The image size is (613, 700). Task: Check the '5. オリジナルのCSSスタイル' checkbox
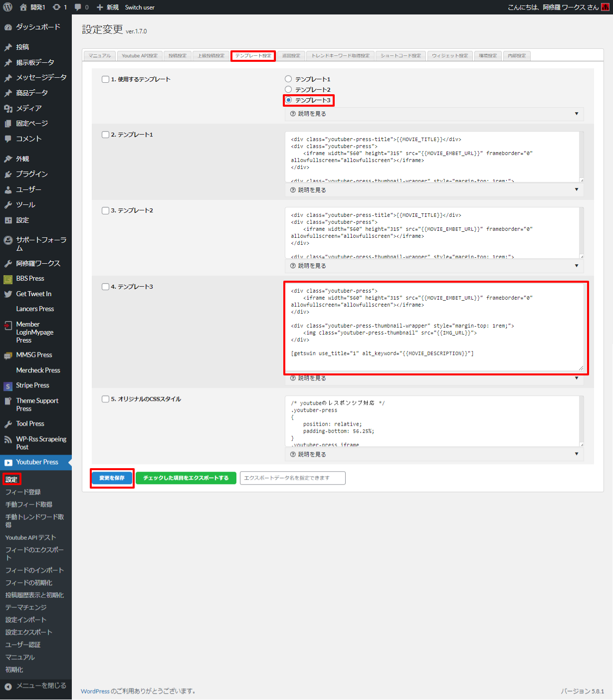(105, 399)
